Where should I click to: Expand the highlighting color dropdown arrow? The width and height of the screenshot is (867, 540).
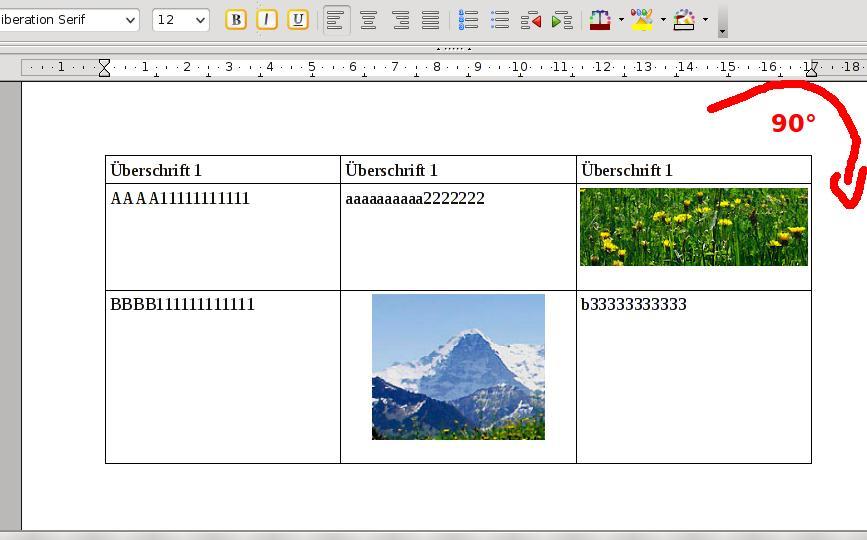663,20
